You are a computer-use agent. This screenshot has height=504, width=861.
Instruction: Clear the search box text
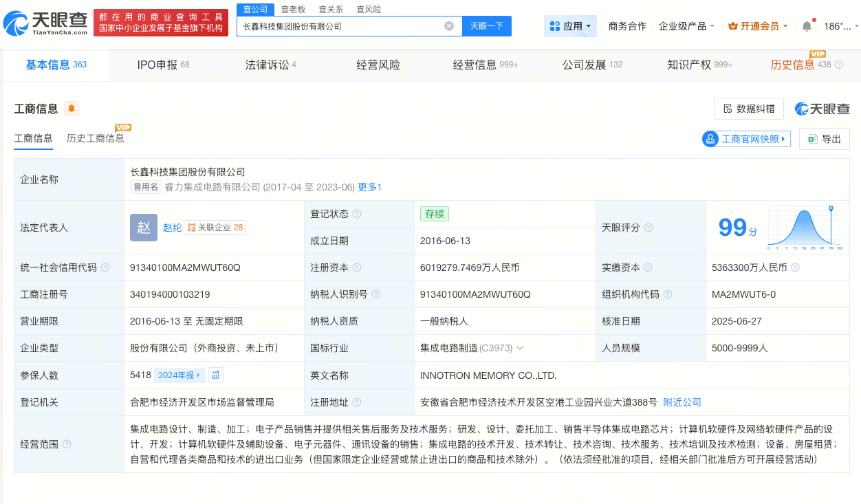[449, 26]
